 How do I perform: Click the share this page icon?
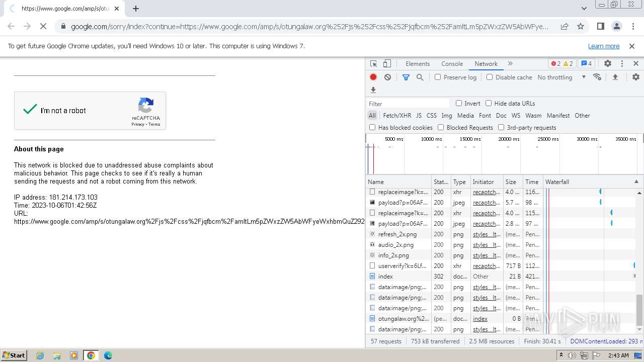[565, 26]
